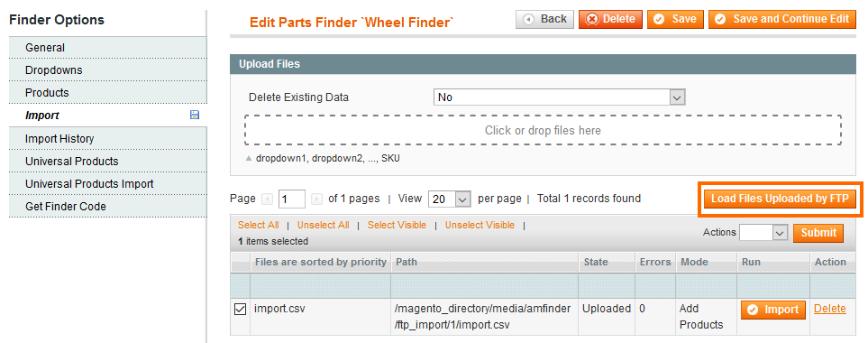
Task: Open Delete Existing Data dropdown
Action: 559,97
